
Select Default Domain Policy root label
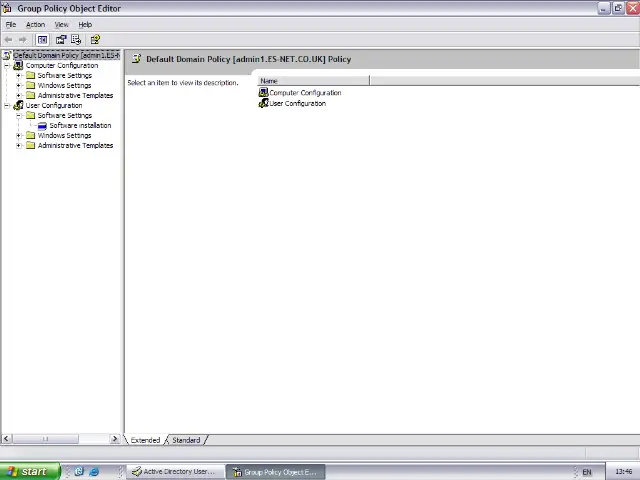click(x=67, y=55)
